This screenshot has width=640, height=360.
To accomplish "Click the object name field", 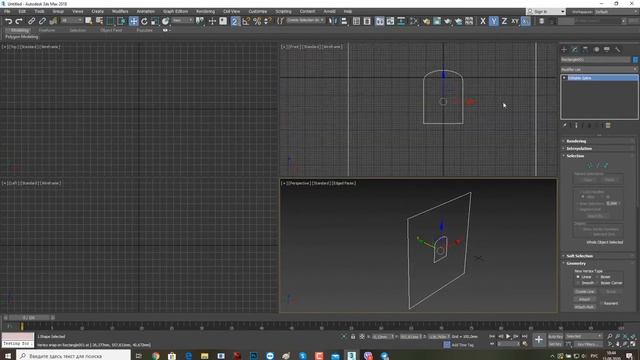I will click(596, 60).
